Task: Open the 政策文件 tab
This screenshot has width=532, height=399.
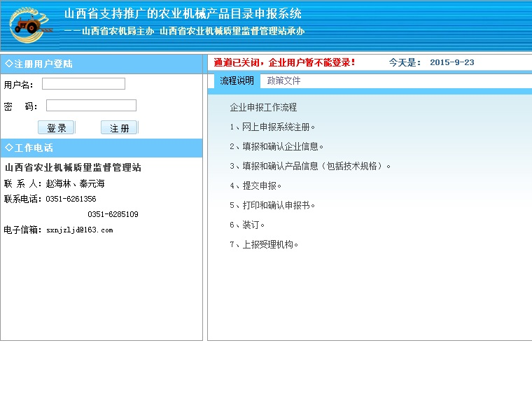Action: point(283,80)
